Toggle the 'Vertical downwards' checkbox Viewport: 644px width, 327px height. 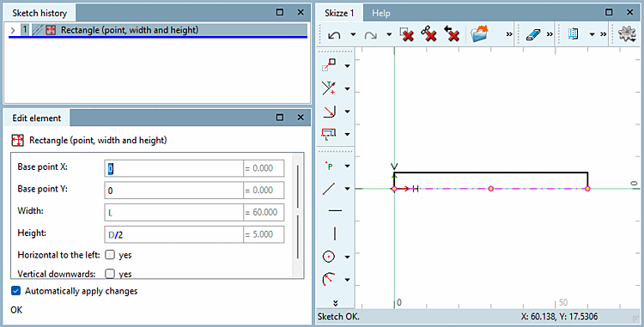coord(110,274)
